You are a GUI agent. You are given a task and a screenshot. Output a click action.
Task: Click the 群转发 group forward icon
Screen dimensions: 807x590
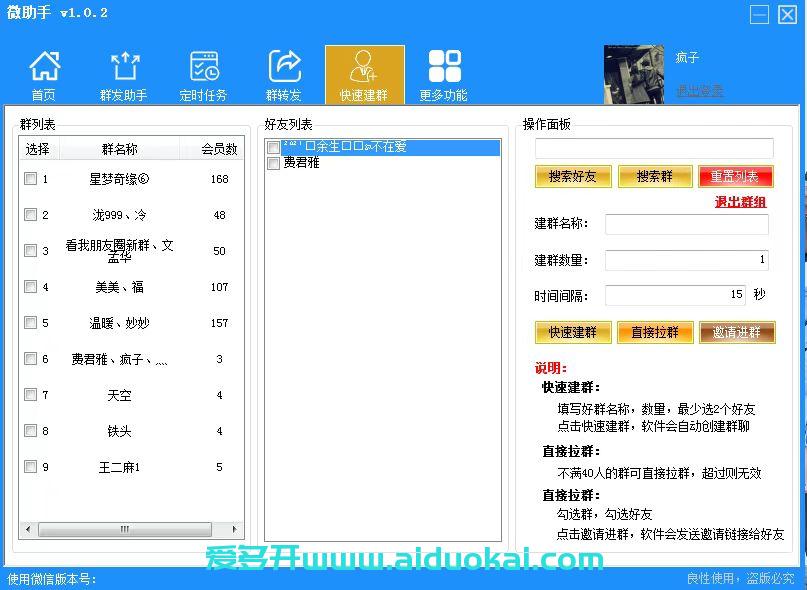[284, 74]
